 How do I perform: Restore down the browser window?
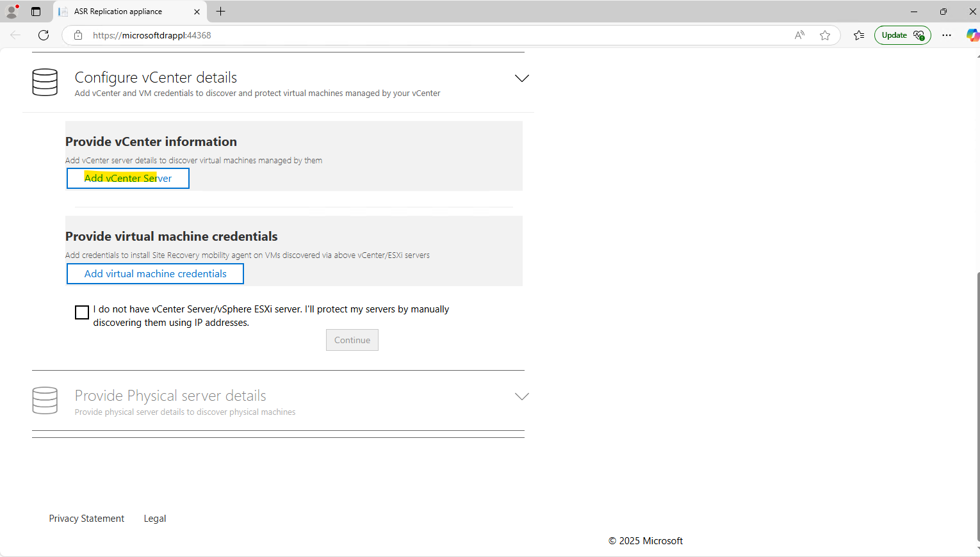(943, 12)
